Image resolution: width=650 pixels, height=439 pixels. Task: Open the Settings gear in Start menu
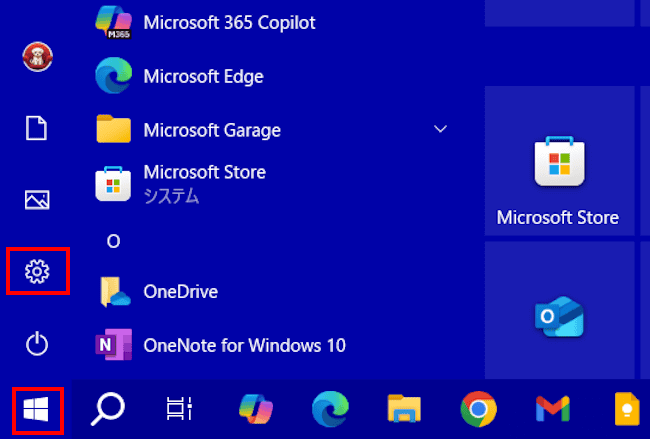[x=37, y=272]
